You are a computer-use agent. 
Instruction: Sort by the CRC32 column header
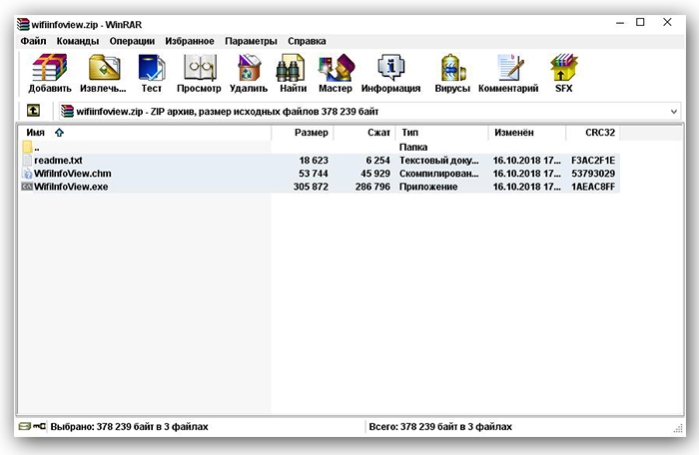(x=592, y=132)
